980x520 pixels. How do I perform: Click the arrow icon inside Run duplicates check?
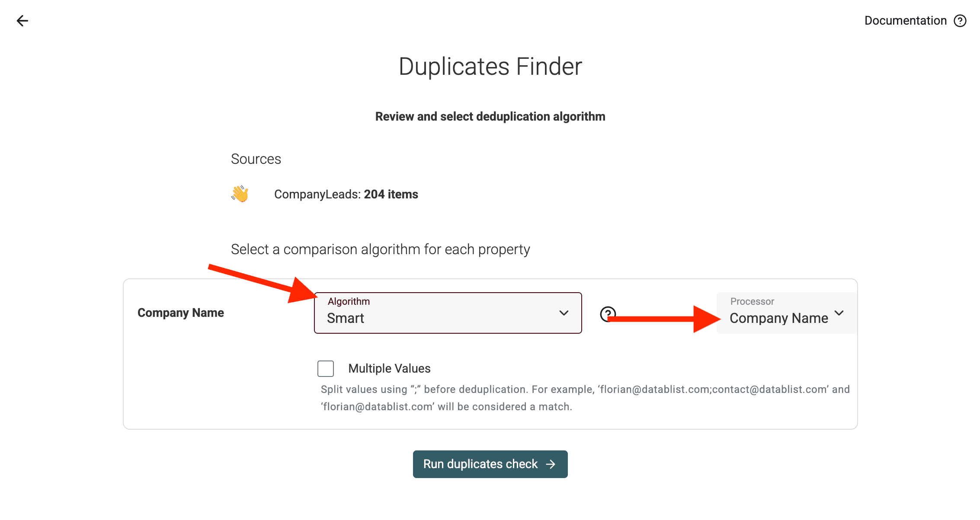tap(551, 464)
